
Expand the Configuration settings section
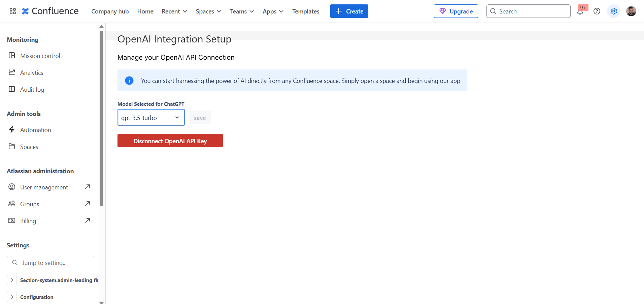click(x=12, y=297)
